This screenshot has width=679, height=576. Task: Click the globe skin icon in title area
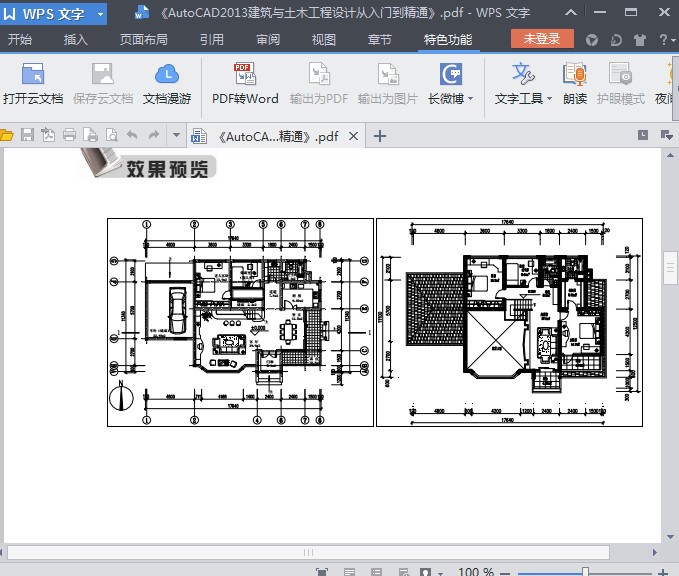[x=592, y=40]
